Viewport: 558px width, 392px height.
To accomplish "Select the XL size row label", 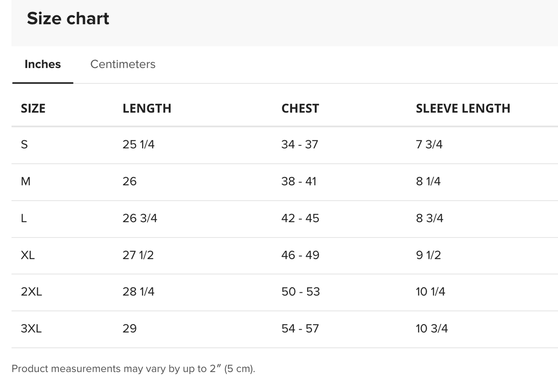I will 28,255.
